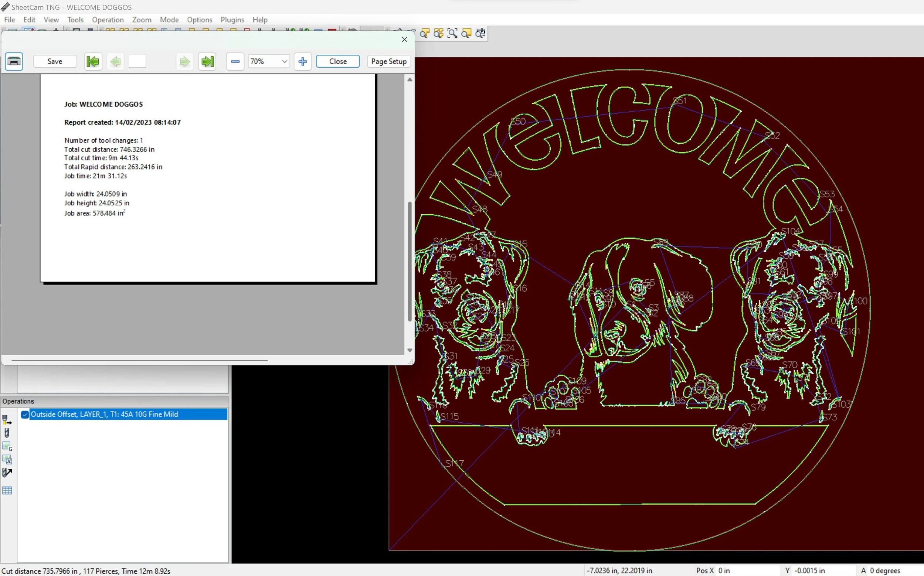Click the Page Setup button
The width and height of the screenshot is (924, 576).
[389, 61]
